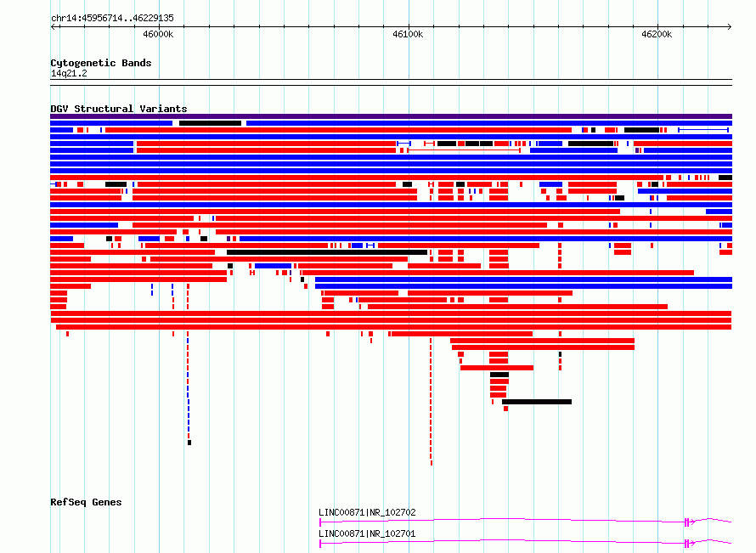Select the LINC00871|NR_102701 gene label
Screen dimensions: 756x553
367,533
